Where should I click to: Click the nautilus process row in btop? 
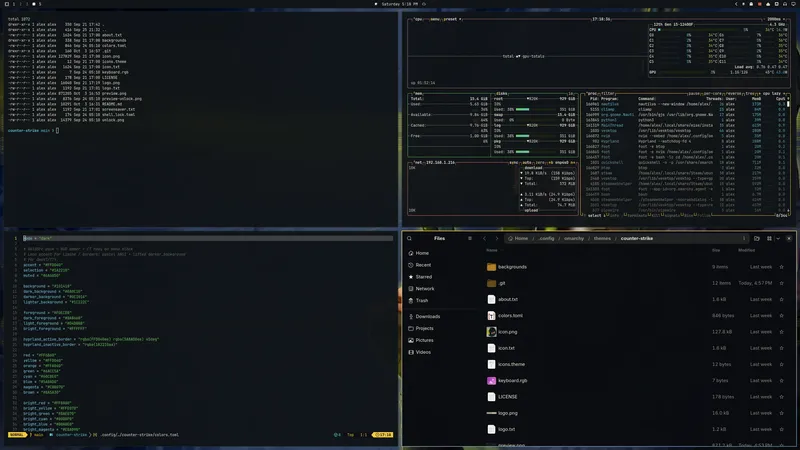(x=685, y=104)
